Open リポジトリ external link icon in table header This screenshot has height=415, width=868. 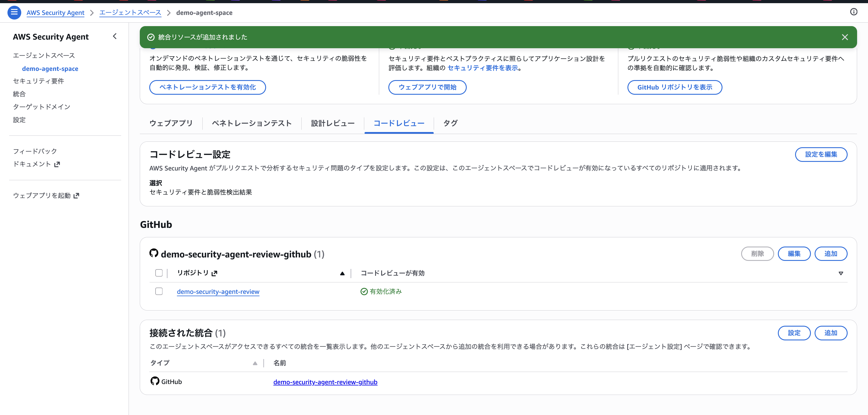click(215, 273)
